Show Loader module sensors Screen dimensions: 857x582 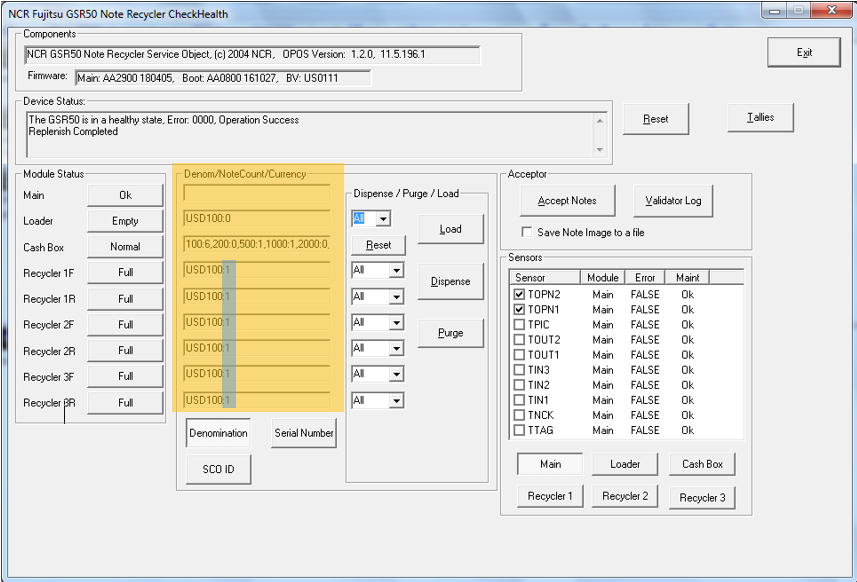tap(625, 464)
